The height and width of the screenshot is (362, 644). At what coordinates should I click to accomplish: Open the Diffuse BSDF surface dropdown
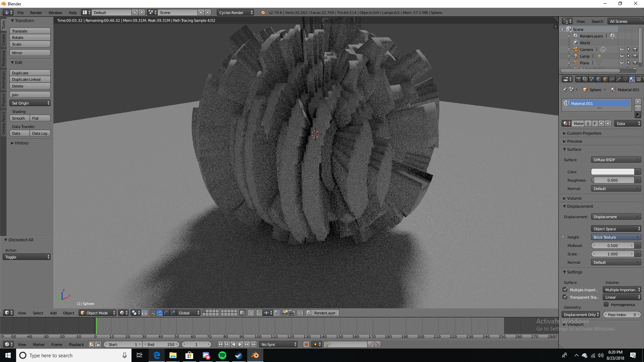click(x=616, y=160)
